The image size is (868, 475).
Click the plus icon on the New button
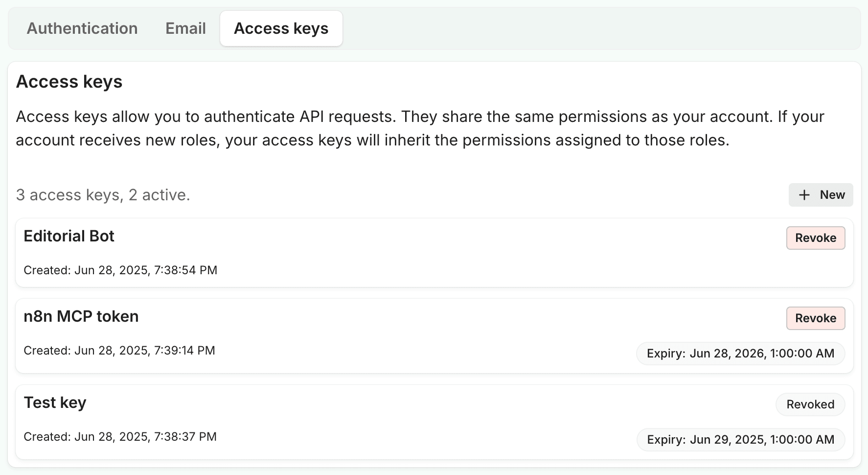pyautogui.click(x=804, y=195)
